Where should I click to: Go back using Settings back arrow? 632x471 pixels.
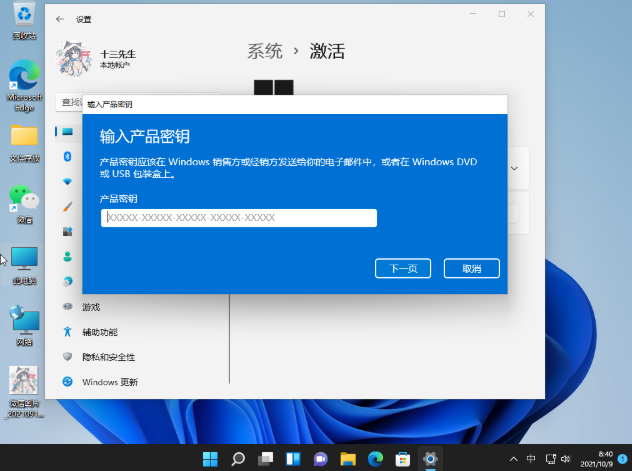[x=61, y=19]
